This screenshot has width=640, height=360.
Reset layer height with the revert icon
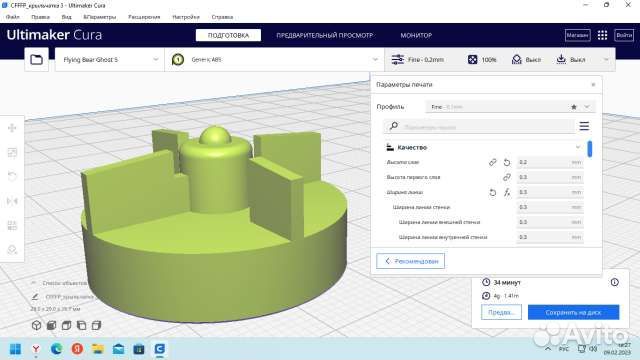pyautogui.click(x=507, y=162)
